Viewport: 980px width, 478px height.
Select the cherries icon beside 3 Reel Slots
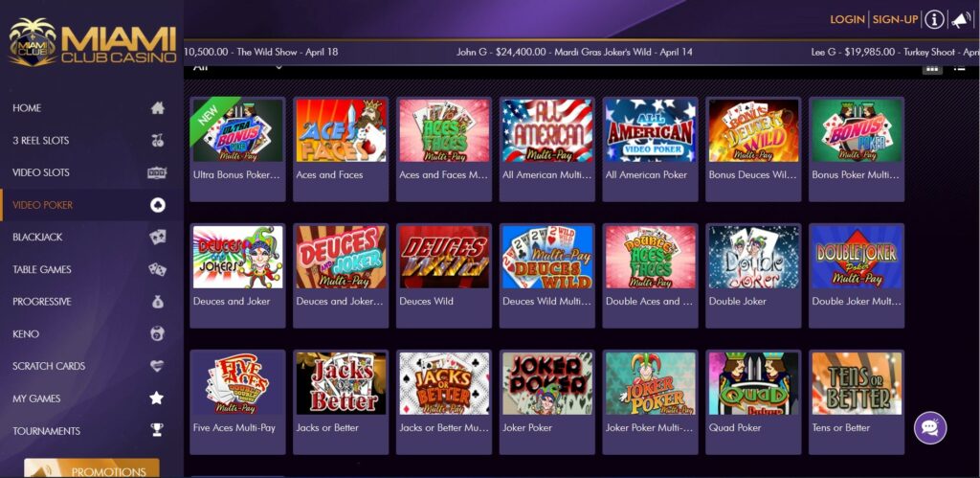coord(158,140)
